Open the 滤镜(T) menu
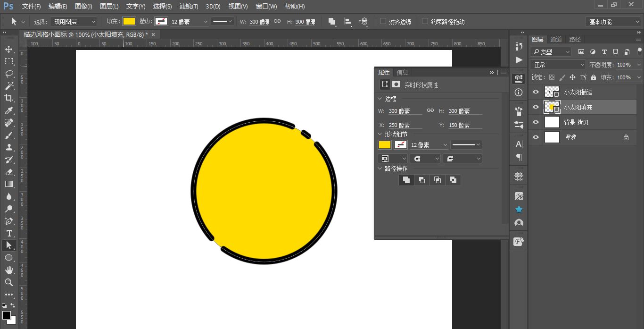Viewport: 644px width, 329px height. [189, 7]
